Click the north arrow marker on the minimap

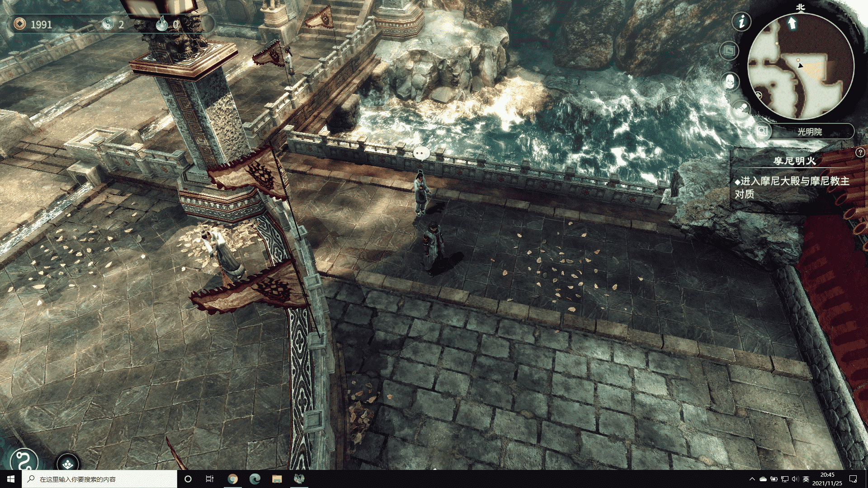tap(792, 23)
